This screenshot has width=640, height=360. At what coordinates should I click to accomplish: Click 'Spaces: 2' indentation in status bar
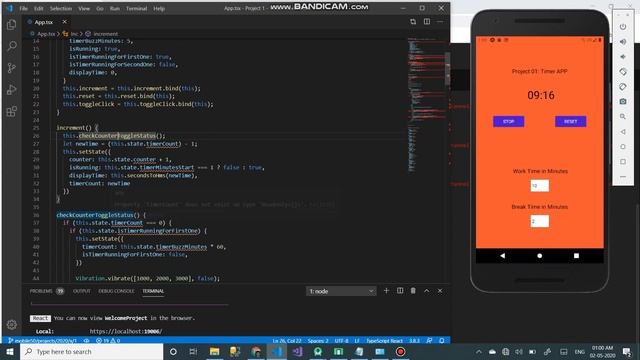point(318,340)
